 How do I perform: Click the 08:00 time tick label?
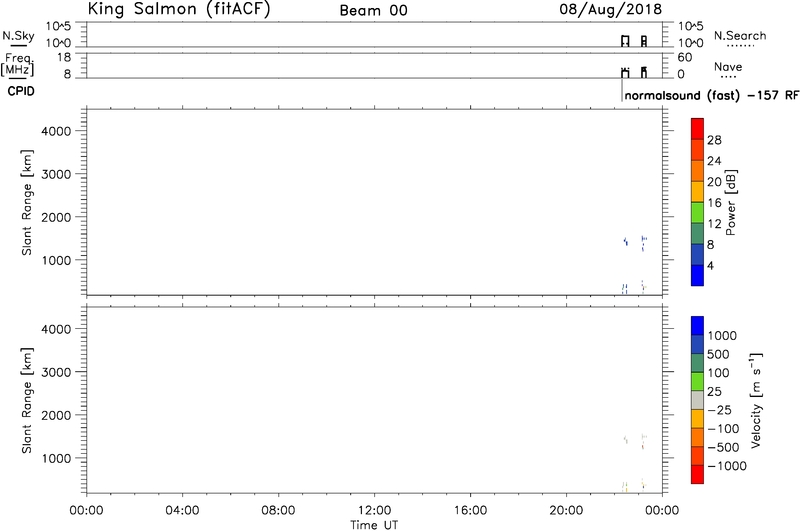[x=279, y=511]
